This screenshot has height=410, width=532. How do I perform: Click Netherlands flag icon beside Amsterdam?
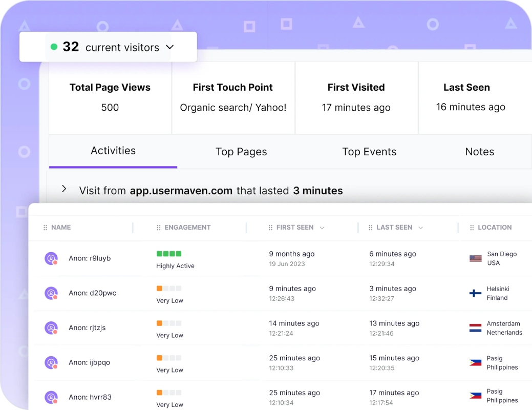pyautogui.click(x=475, y=328)
